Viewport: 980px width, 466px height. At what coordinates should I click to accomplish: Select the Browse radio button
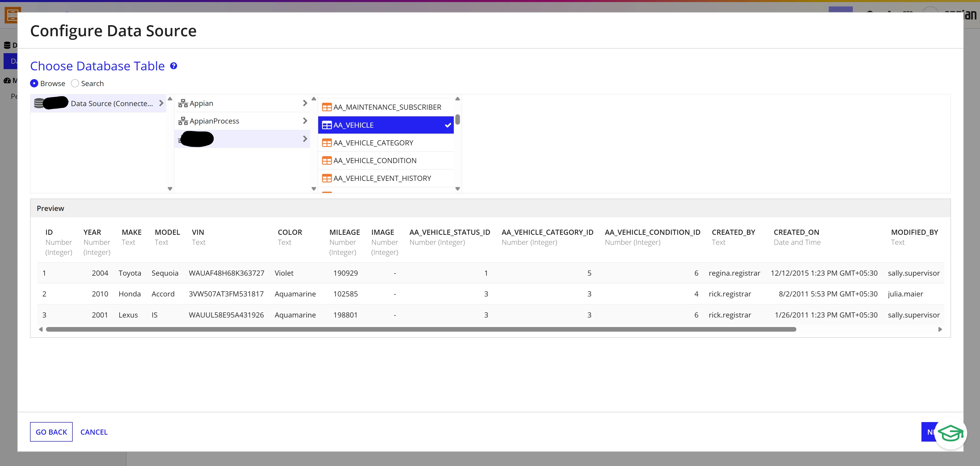(34, 83)
